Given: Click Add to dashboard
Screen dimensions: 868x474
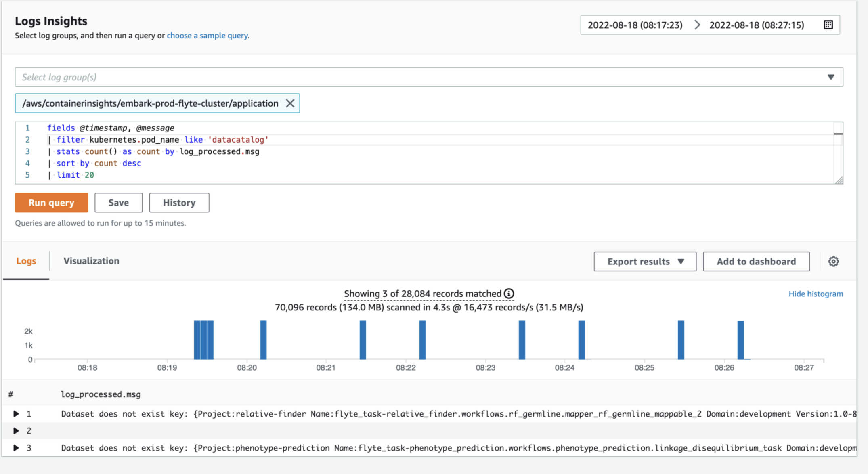Looking at the screenshot, I should point(756,261).
